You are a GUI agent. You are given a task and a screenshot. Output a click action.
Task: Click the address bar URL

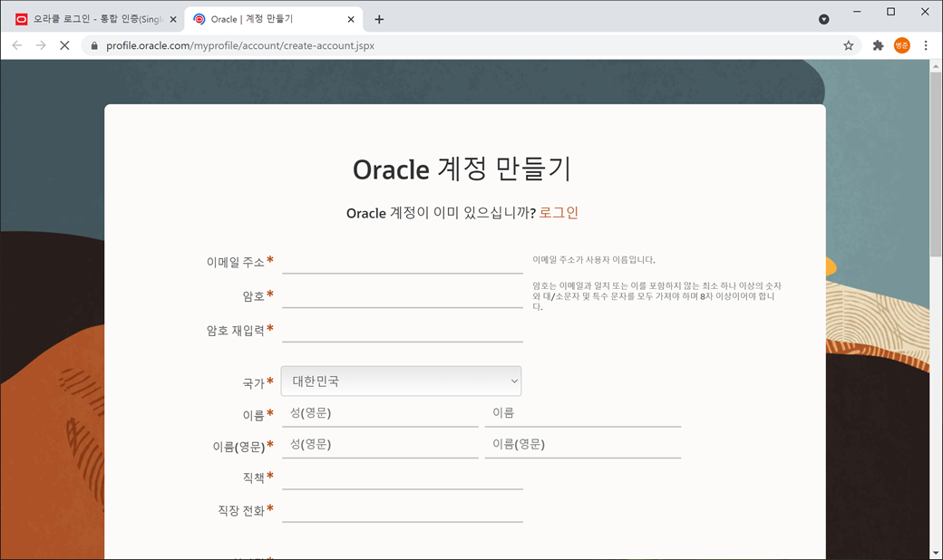point(240,45)
